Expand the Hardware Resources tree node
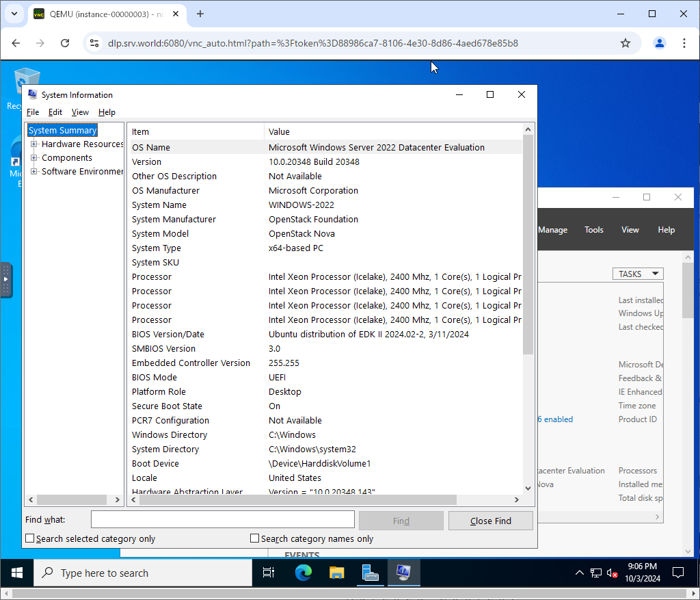 34,144
